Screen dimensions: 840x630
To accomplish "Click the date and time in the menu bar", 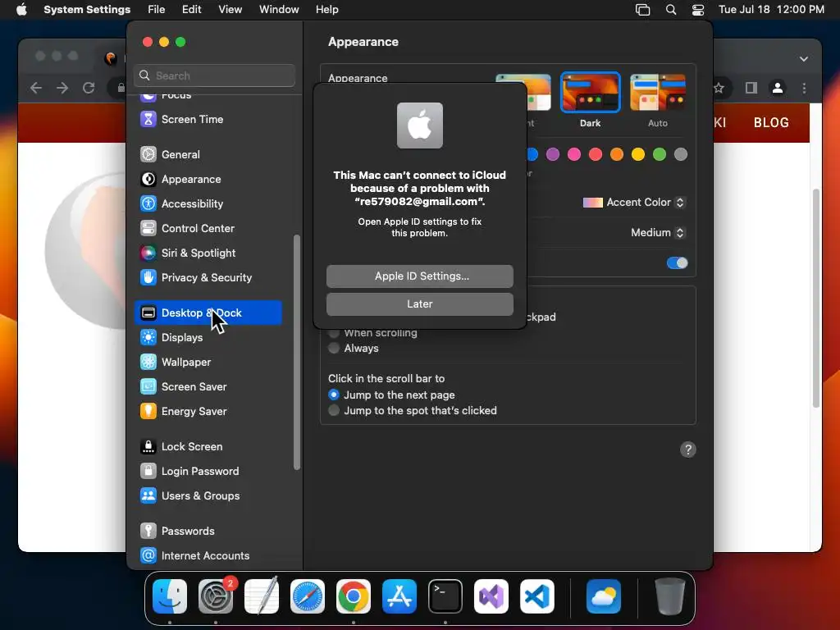I will (x=771, y=10).
